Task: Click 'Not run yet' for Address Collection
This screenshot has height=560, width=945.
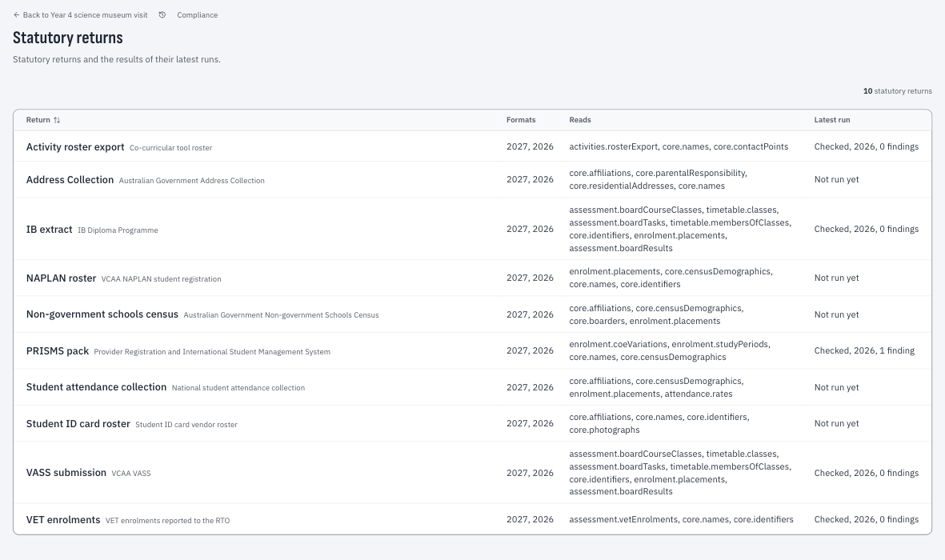Action: [836, 180]
